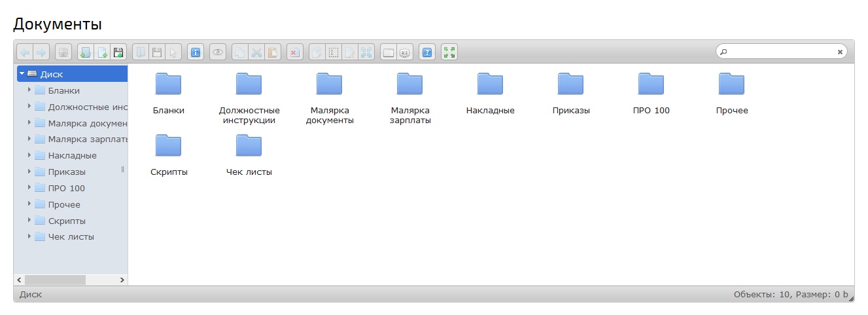Viewport: 868px width, 315px height.
Task: Click the paste clipboard icon
Action: click(273, 52)
